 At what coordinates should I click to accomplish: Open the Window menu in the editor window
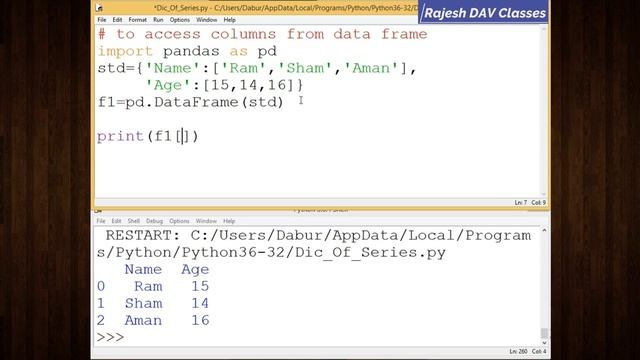tap(207, 20)
